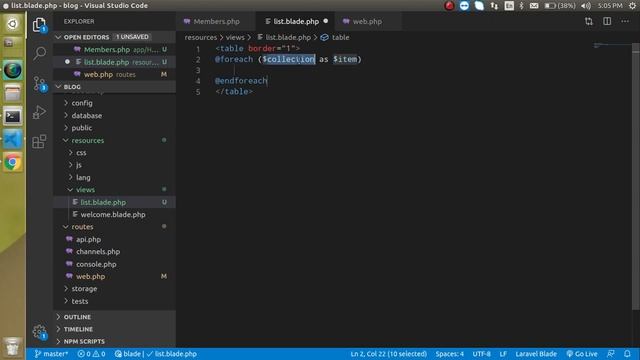Click the Open Changes icon in editor toolbar
Image resolution: width=640 pixels, height=360 pixels.
(589, 21)
